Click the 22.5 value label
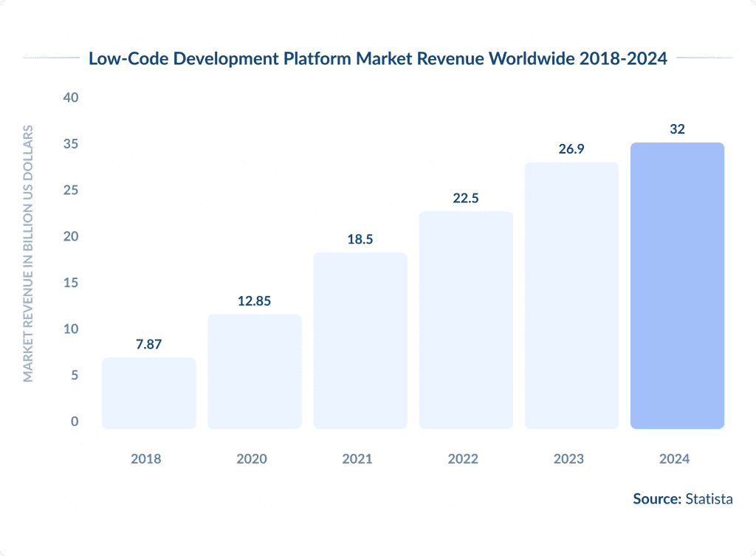 point(465,198)
